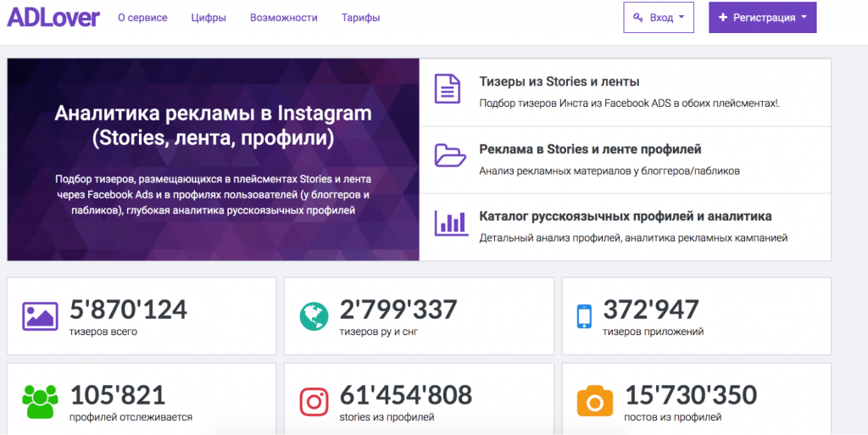Click the тизеров приложений label
Screen dimensions: 868x435
tap(654, 332)
